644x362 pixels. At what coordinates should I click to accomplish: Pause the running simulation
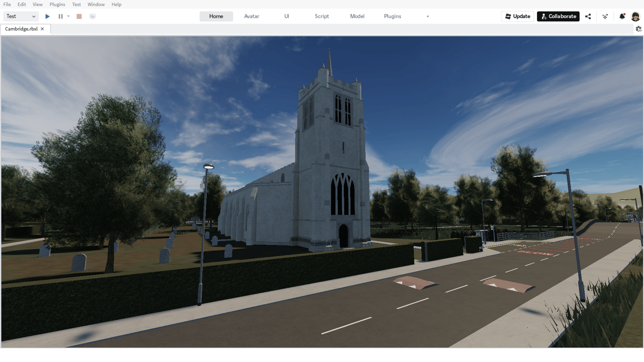(61, 16)
